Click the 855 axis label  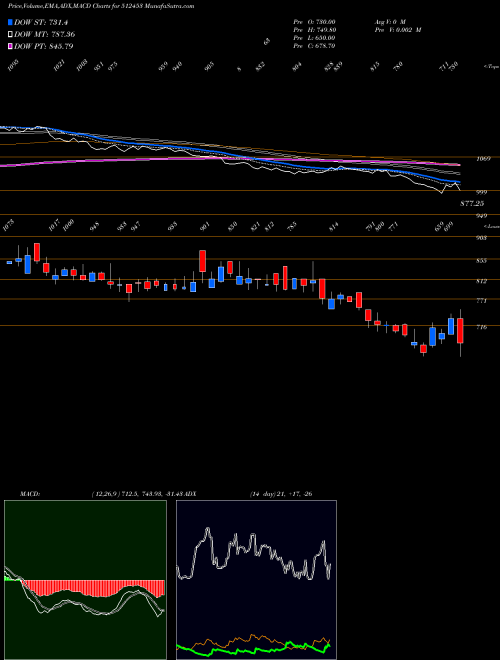click(x=481, y=261)
